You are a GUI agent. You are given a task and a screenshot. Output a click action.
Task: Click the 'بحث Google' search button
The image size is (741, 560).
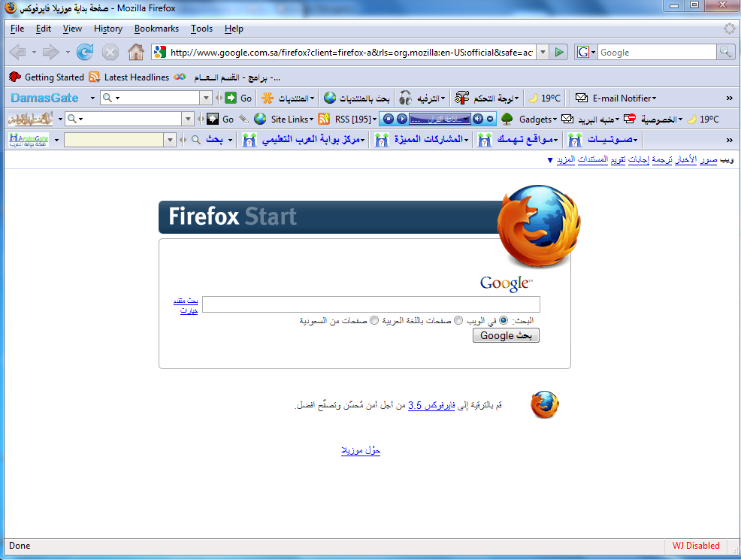[x=506, y=335]
